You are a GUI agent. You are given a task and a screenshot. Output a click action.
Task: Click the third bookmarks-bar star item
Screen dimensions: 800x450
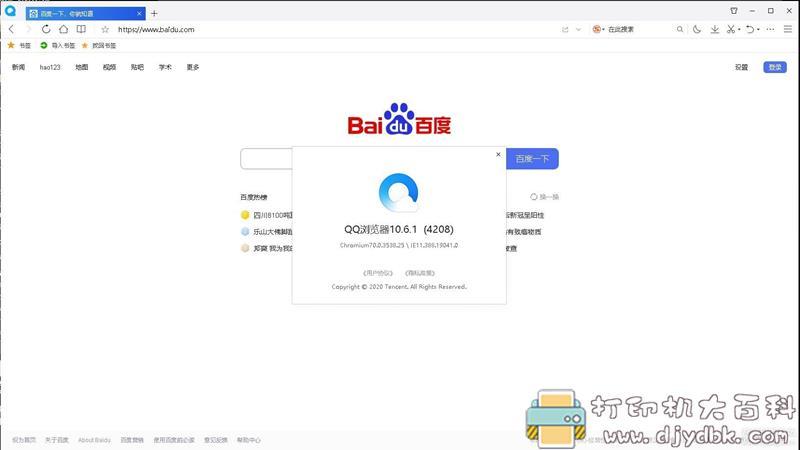(x=99, y=45)
